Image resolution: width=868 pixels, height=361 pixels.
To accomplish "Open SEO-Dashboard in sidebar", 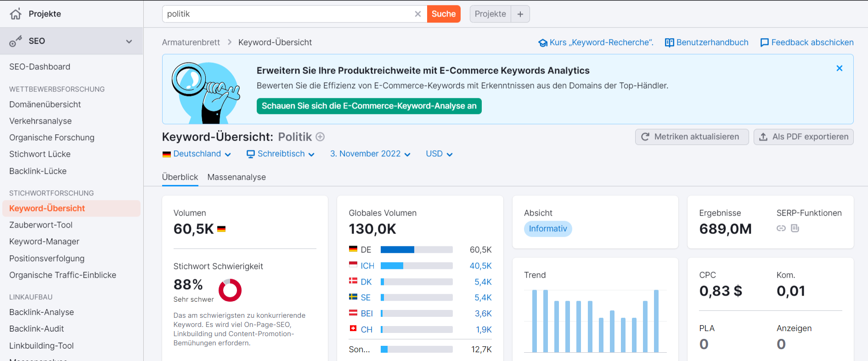I will pos(40,67).
